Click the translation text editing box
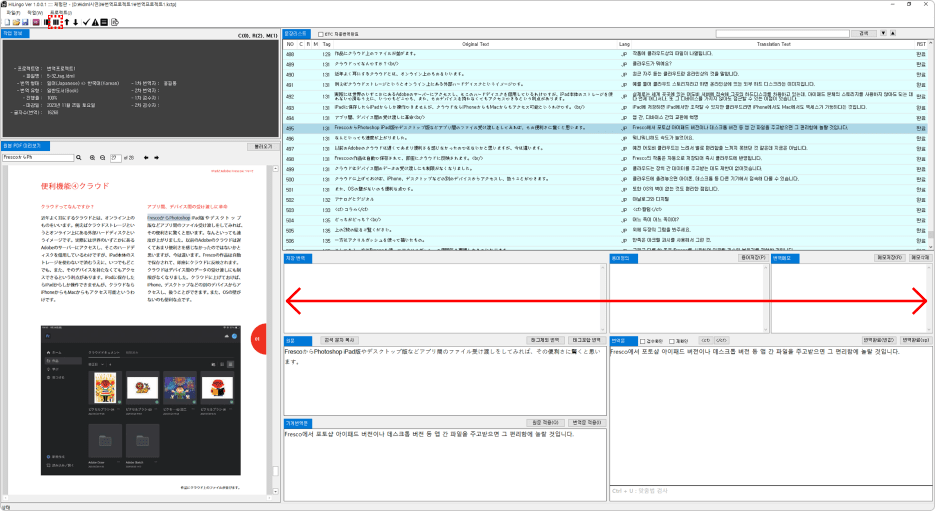935x511 pixels. point(771,415)
